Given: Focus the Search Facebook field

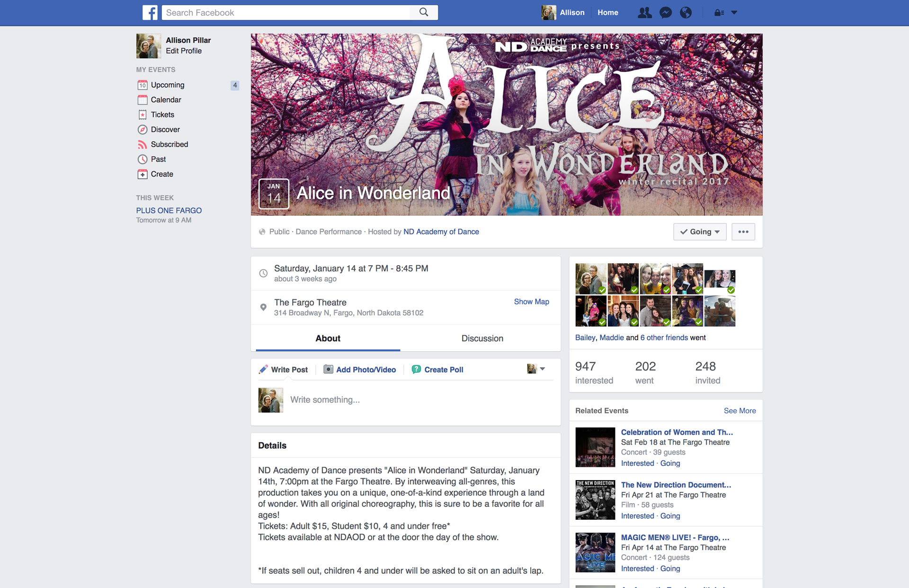Looking at the screenshot, I should [x=285, y=13].
